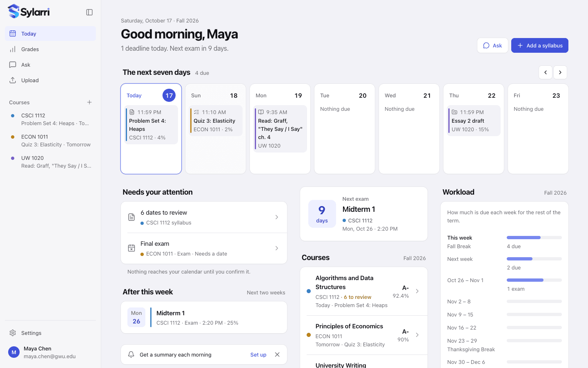
Task: Open Problem Set 4: Heaps card
Action: click(x=151, y=125)
